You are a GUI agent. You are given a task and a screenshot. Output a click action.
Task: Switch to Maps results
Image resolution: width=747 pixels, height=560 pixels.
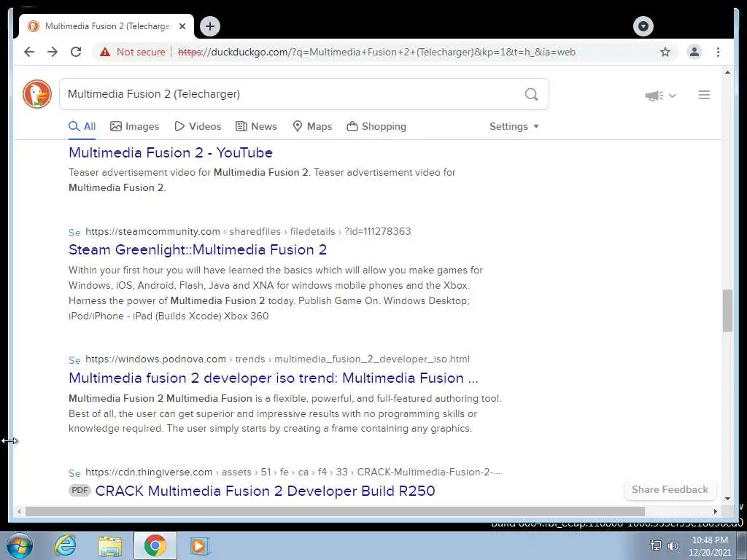point(312,126)
